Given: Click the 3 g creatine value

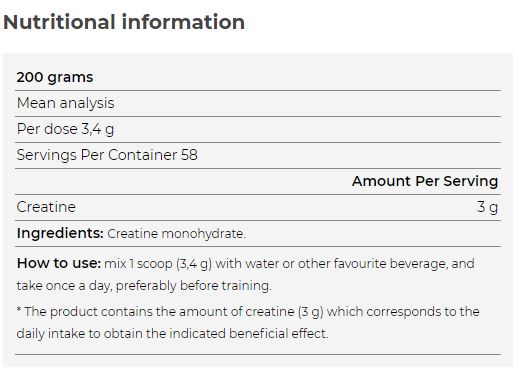Looking at the screenshot, I should pos(487,207).
